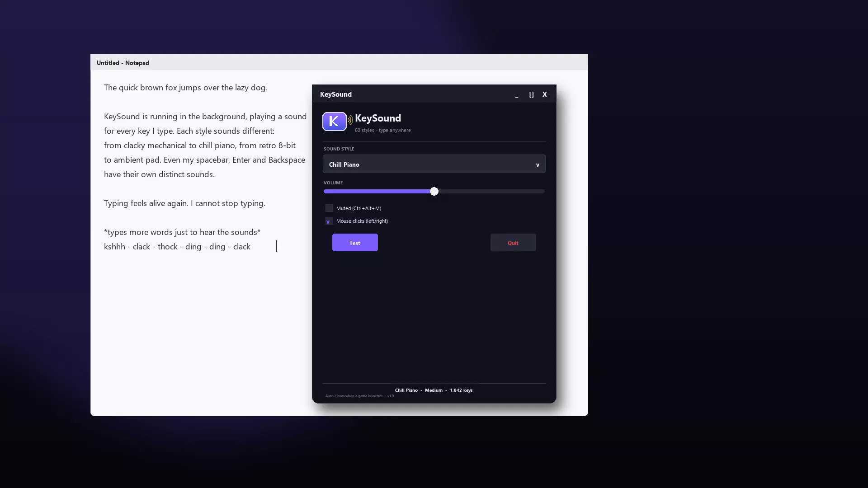Click the KeySound purple K logo
Screen dimensions: 868x488
pyautogui.click(x=334, y=122)
